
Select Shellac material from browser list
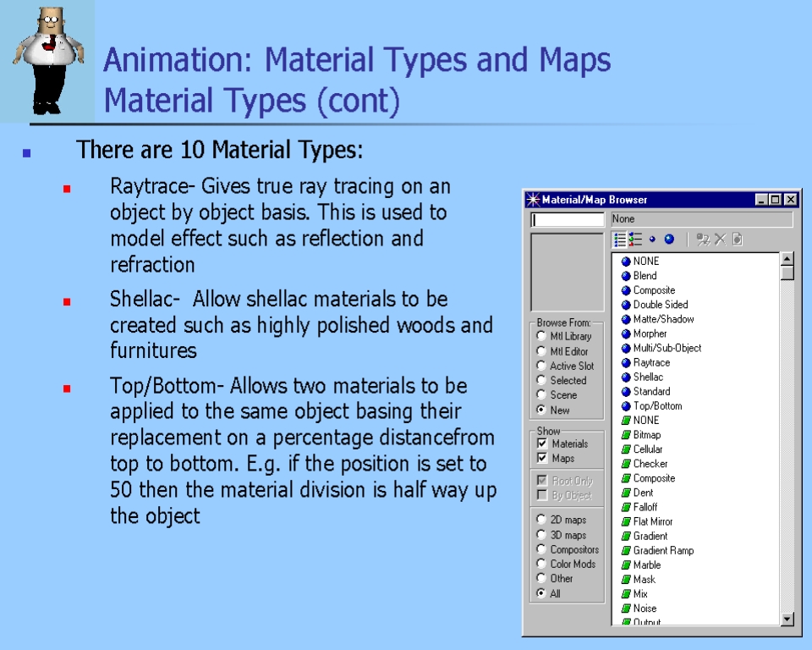click(x=648, y=377)
